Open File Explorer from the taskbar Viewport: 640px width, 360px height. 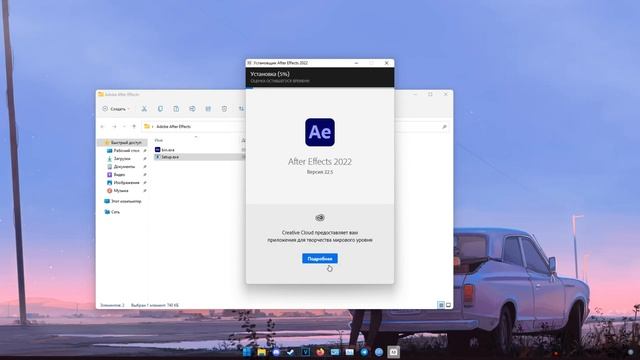click(262, 352)
